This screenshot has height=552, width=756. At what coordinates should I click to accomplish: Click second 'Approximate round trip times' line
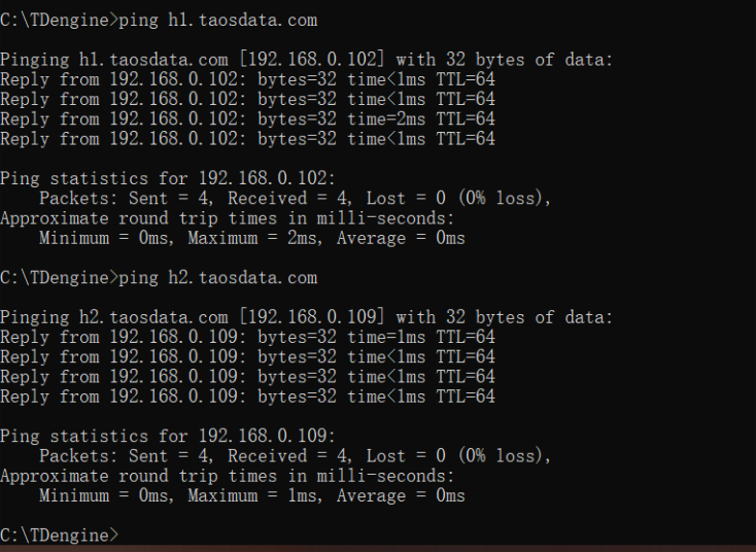tap(227, 476)
